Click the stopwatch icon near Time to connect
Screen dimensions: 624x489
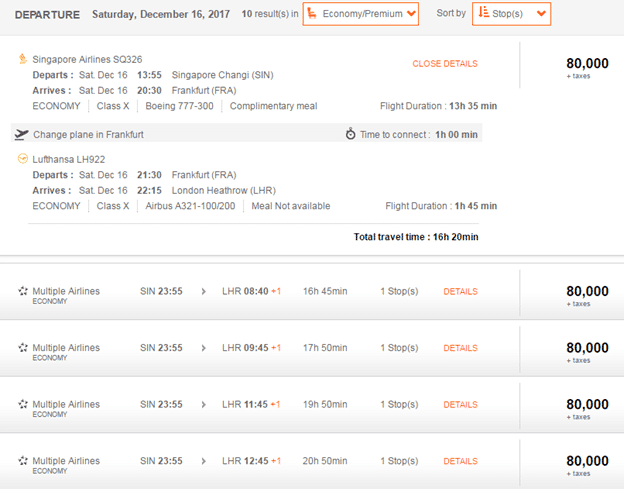tap(350, 134)
